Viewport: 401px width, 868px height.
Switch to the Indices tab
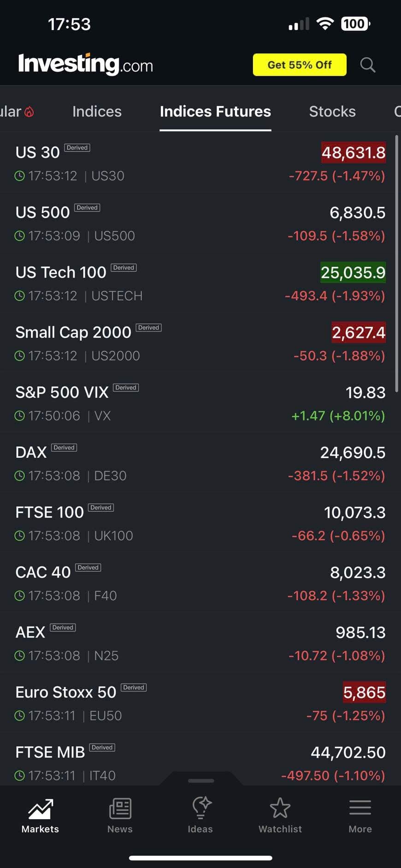click(97, 112)
